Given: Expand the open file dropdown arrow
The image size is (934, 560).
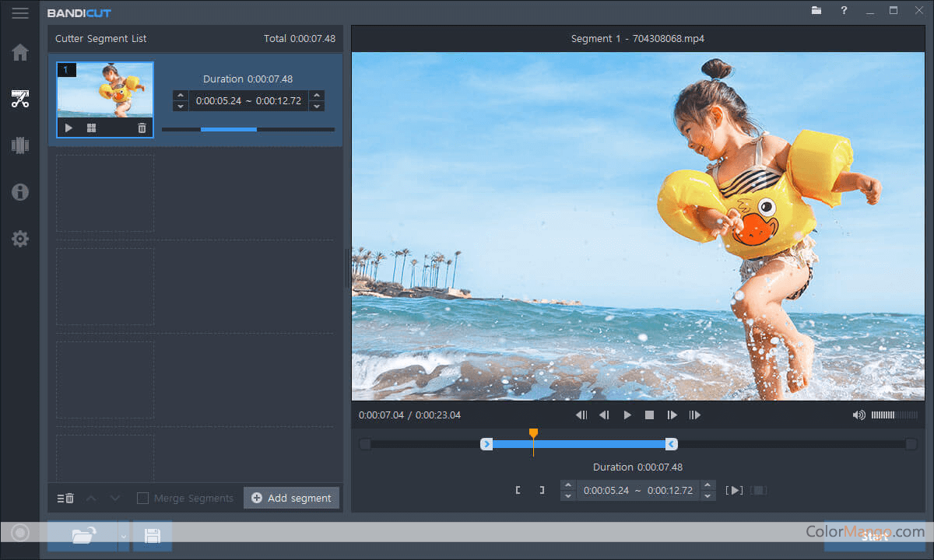Looking at the screenshot, I should pos(123,536).
